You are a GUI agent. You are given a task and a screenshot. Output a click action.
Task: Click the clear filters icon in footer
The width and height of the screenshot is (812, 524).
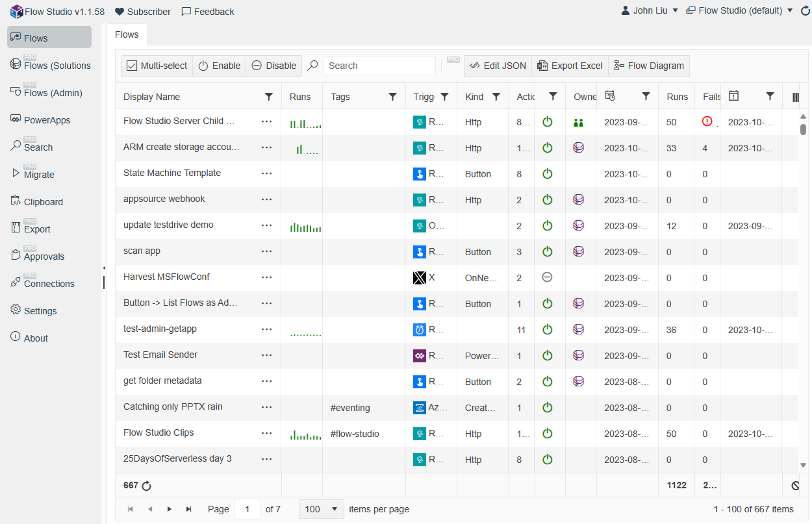click(795, 486)
